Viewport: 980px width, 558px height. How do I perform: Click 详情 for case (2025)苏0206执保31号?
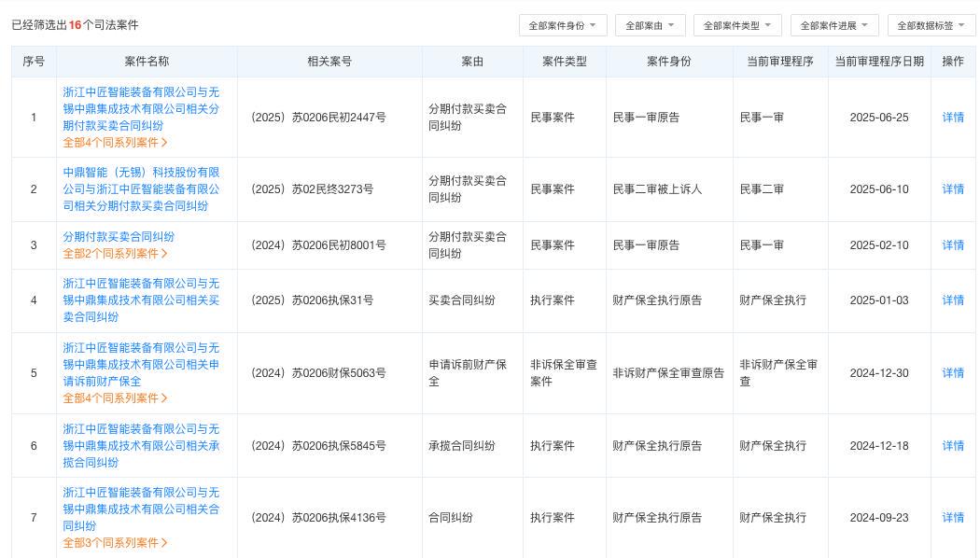[x=953, y=300]
